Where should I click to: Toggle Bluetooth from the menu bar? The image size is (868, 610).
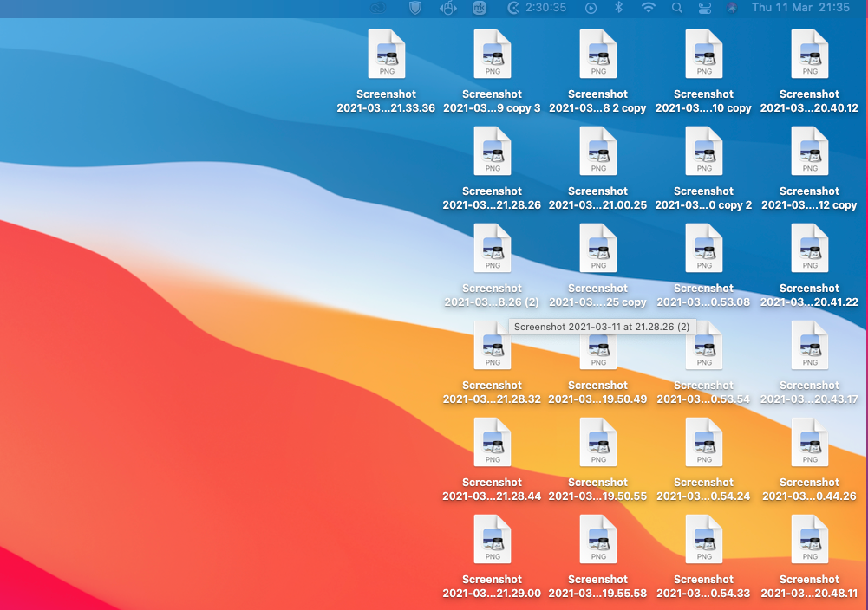pyautogui.click(x=620, y=8)
